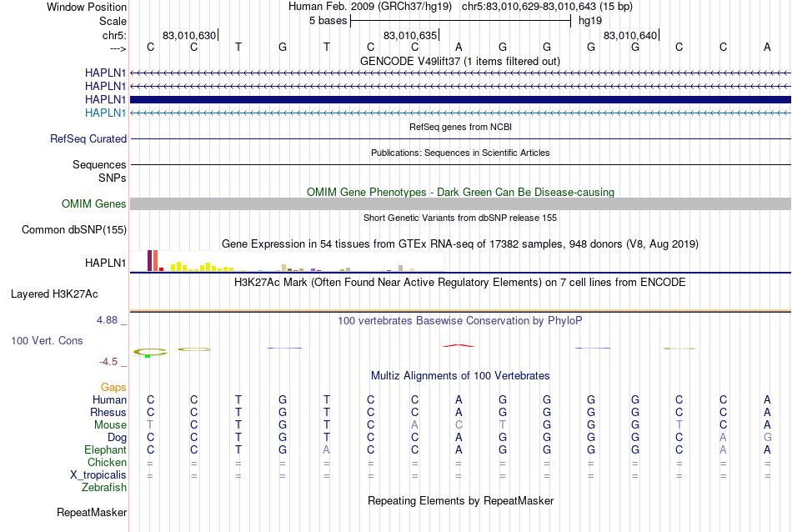
Task: Click the grey C mismatch in Mouse row
Action: pos(459,425)
